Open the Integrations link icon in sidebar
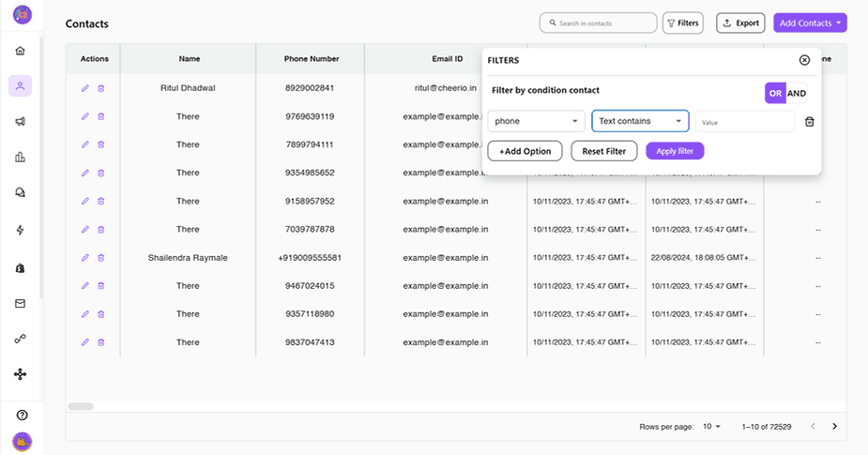 (x=20, y=339)
